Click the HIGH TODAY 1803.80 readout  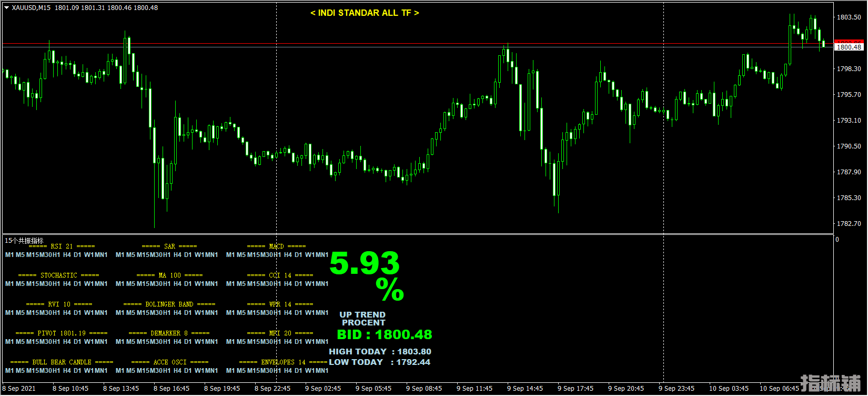380,352
